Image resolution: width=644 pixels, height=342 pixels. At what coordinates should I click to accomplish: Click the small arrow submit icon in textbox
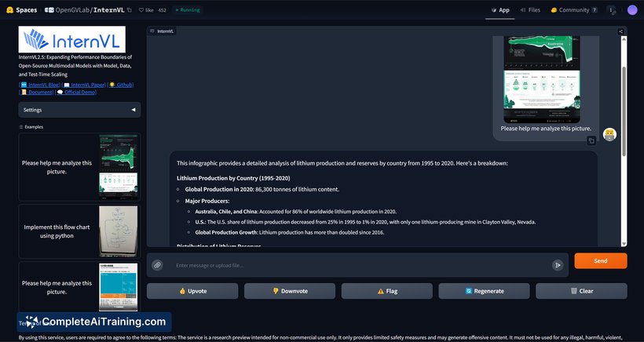558,265
